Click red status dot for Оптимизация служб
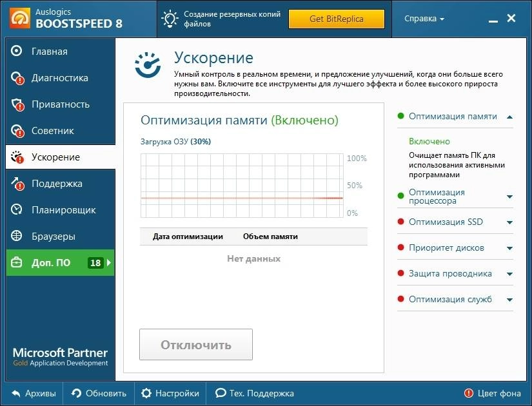 [x=400, y=299]
